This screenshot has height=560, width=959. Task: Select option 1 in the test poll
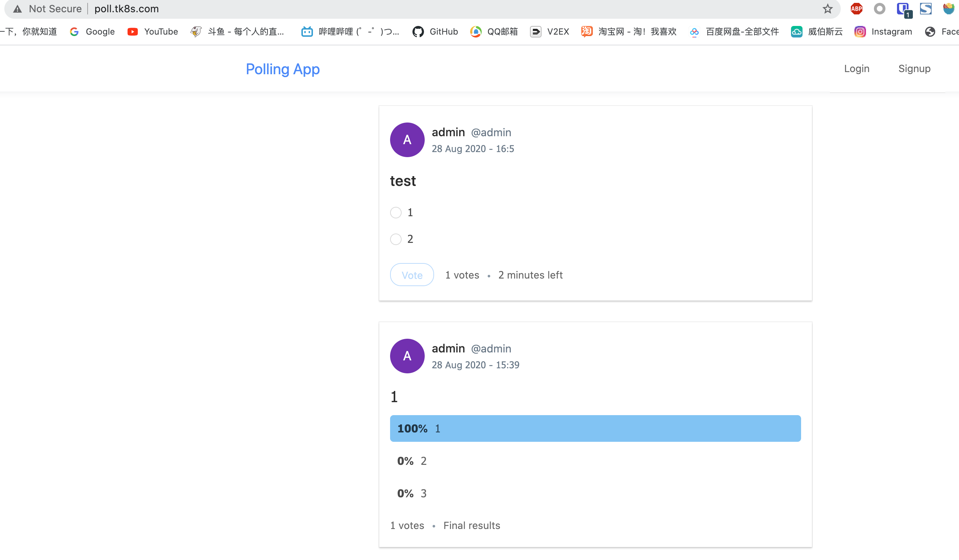(396, 212)
